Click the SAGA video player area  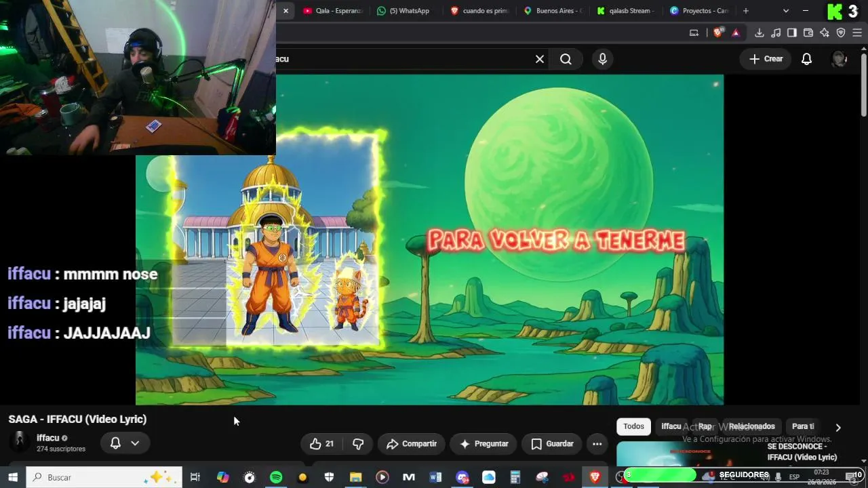coord(429,240)
